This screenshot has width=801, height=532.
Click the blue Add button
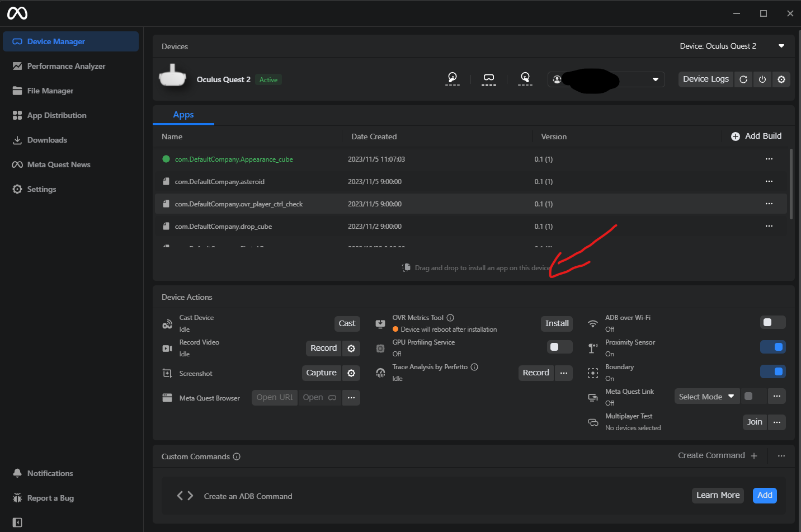click(x=765, y=495)
